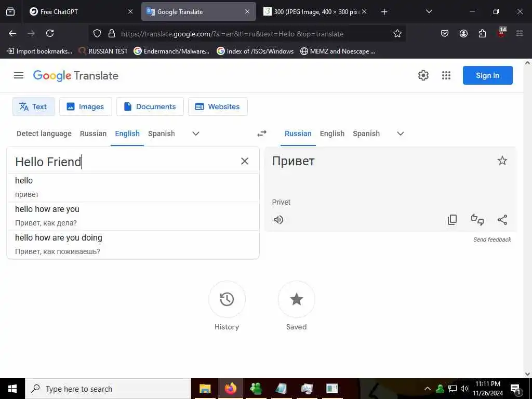
Task: Switch to Images translation mode
Action: 86,107
